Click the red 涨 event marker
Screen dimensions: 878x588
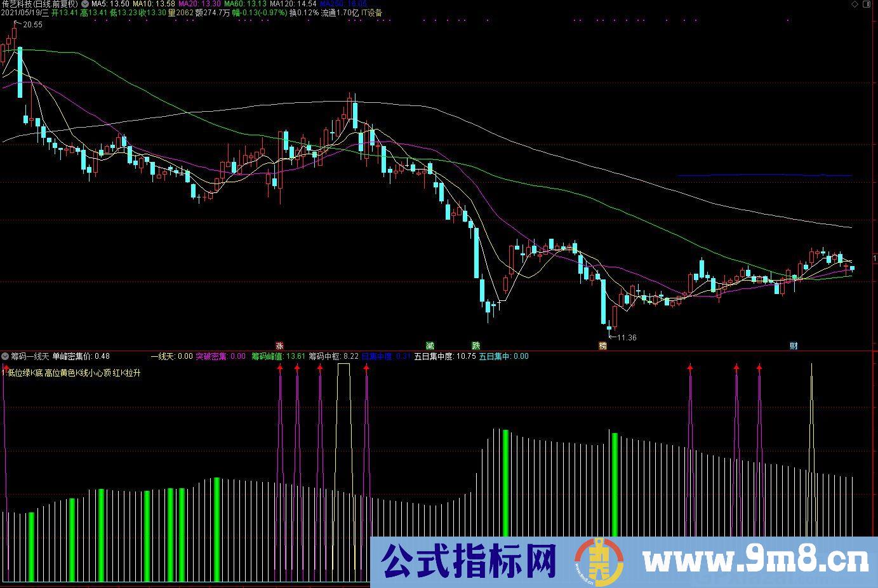(279, 346)
